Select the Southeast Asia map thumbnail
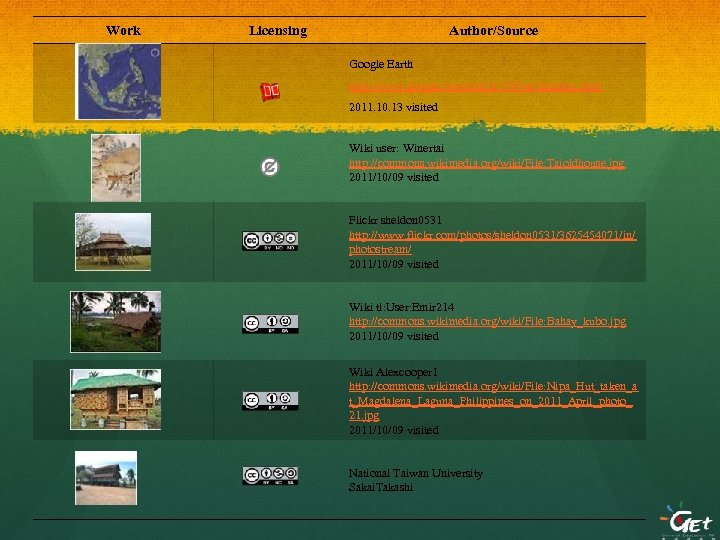Image resolution: width=720 pixels, height=540 pixels. click(x=118, y=82)
